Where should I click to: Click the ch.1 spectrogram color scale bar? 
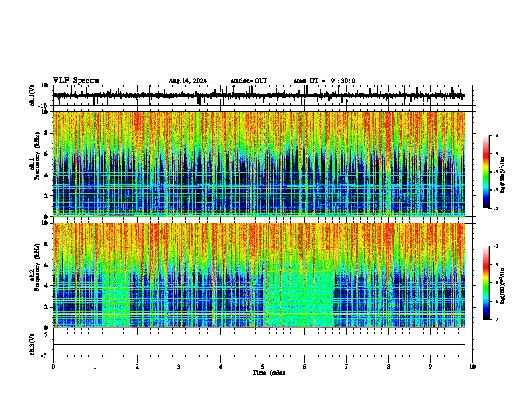pyautogui.click(x=486, y=172)
